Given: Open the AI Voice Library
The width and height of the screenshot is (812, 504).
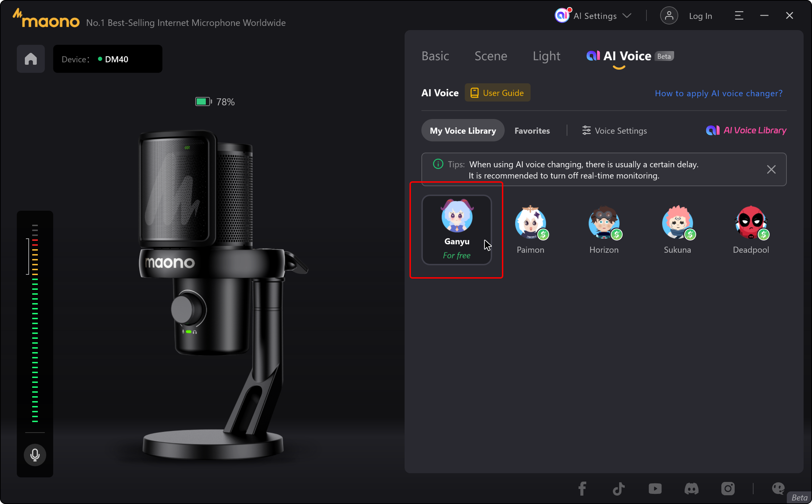Looking at the screenshot, I should coord(745,130).
